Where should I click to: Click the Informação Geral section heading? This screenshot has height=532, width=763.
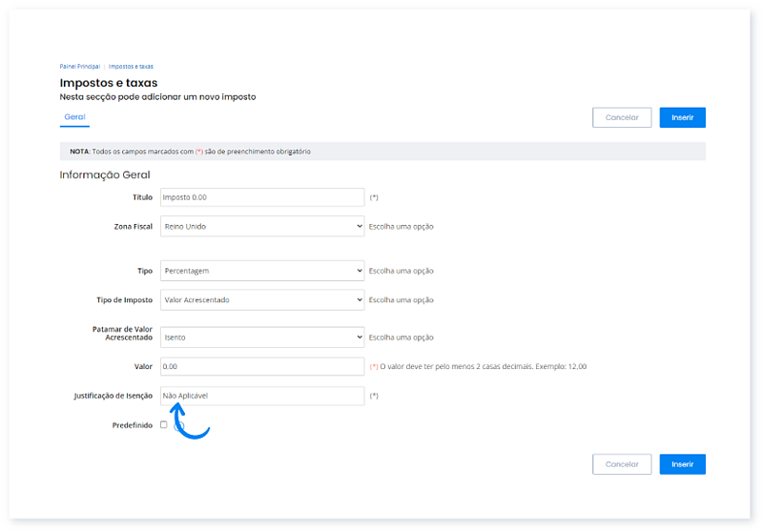coord(105,174)
